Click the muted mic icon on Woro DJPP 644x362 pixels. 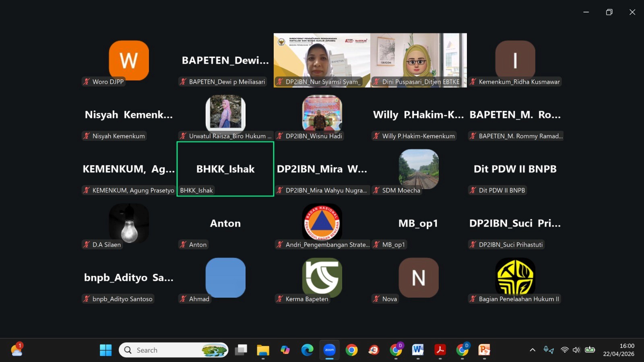tap(87, 82)
